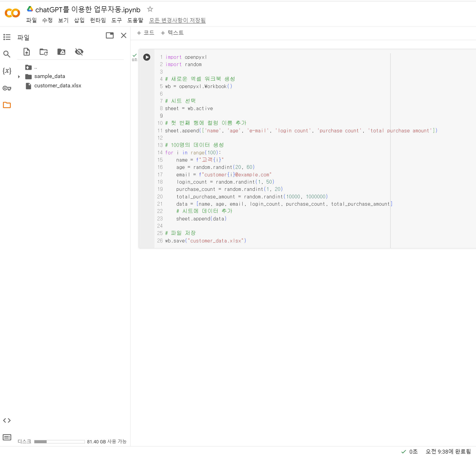Screen dimensions: 476x456
Task: Click code line 'sheet = wb.active'
Action: (189, 108)
